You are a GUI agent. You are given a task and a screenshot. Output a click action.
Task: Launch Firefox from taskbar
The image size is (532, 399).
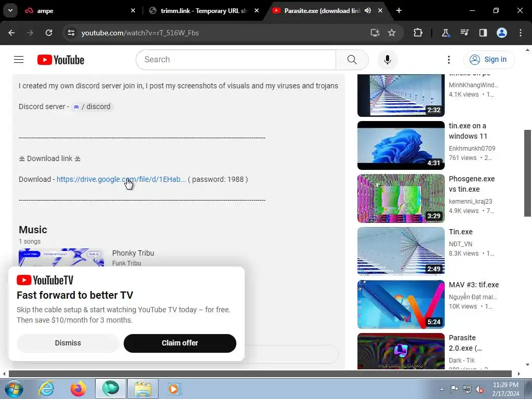point(78,389)
